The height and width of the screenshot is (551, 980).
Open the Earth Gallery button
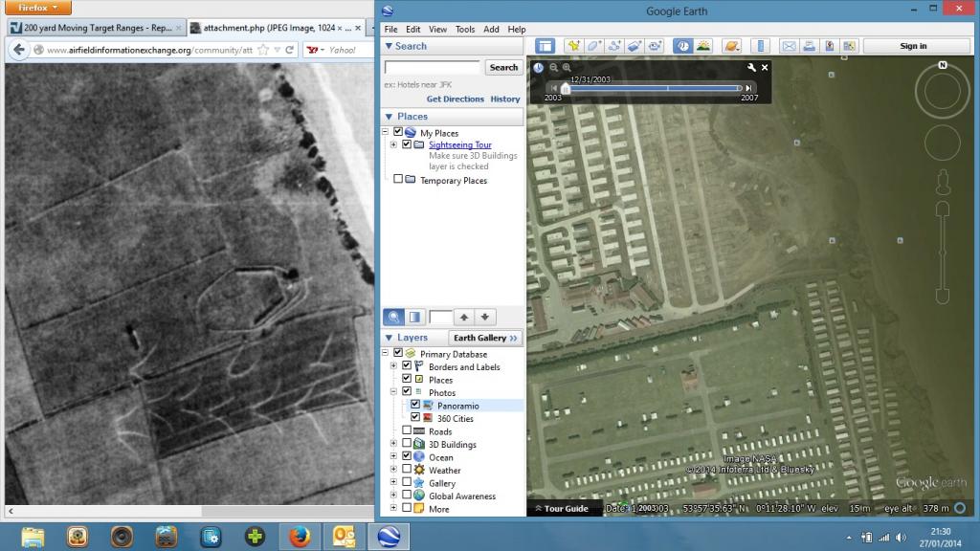tap(485, 338)
